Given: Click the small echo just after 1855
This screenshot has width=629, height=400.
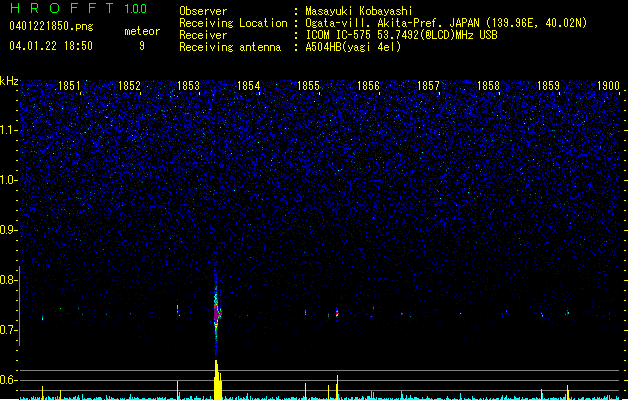Looking at the screenshot, I should [337, 313].
